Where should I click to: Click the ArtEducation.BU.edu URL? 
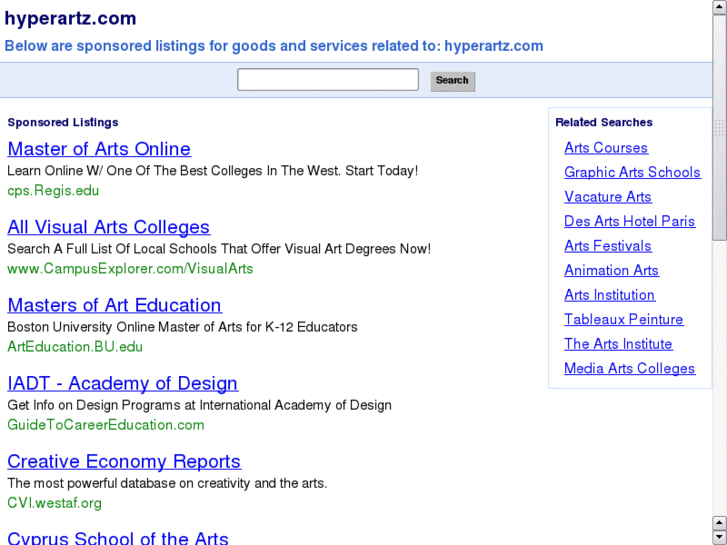(75, 347)
